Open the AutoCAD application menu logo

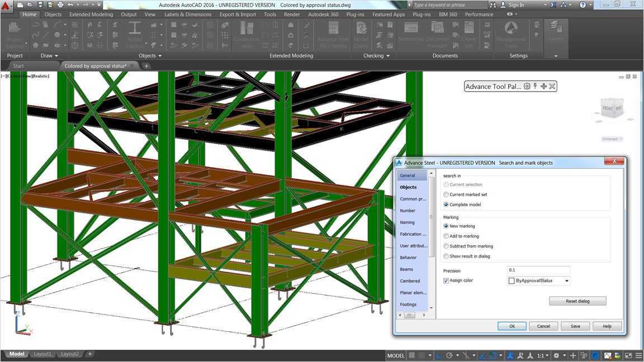tap(6, 6)
